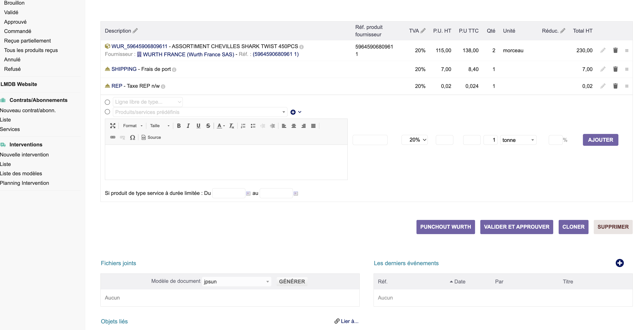Viewport: 644px width, 330px height.
Task: Open the Lier à... link
Action: [x=346, y=321]
